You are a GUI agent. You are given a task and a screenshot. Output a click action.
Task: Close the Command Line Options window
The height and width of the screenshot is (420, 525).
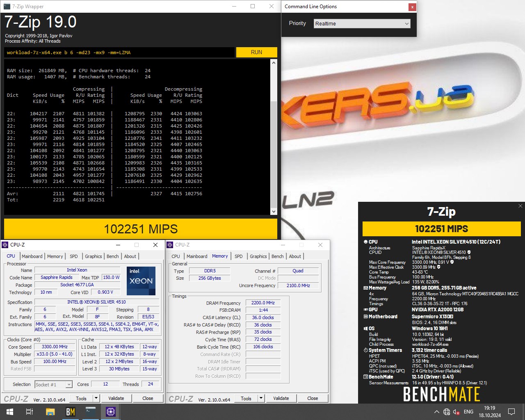tap(412, 7)
